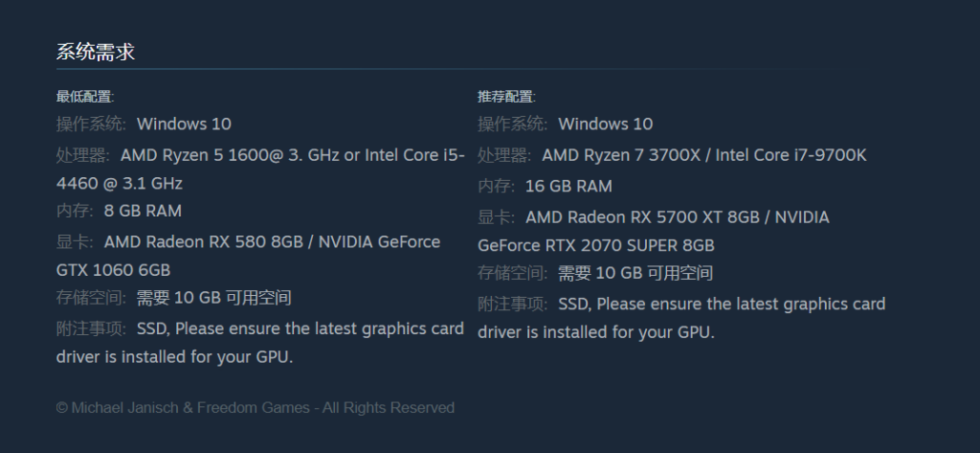Click the 16 GB RAM memory text
Viewport: 980px width, 453px height.
[x=568, y=186]
